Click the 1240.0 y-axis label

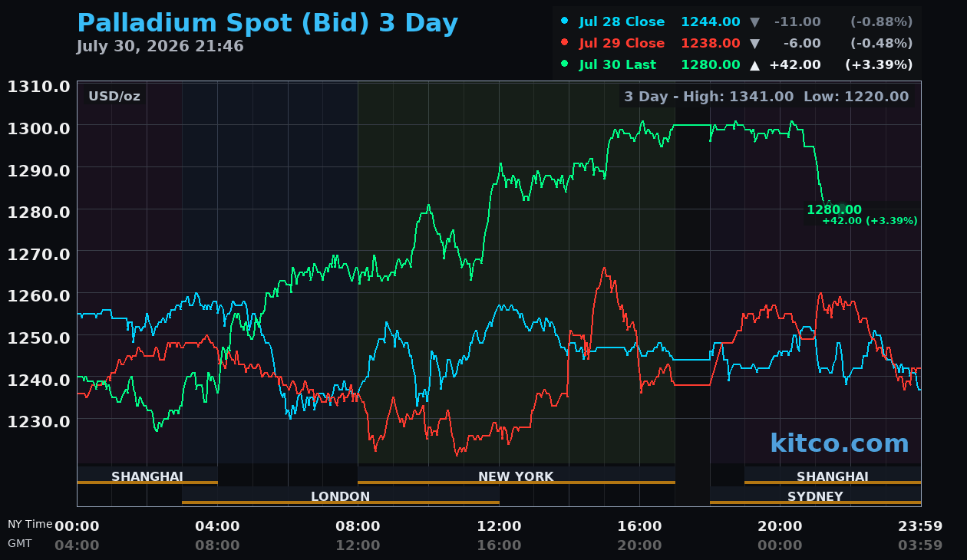click(39, 379)
